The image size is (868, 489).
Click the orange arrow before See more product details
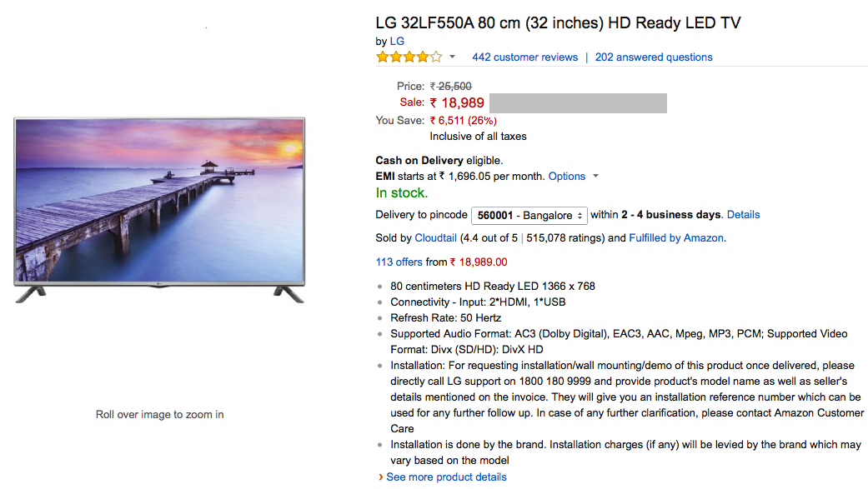380,477
